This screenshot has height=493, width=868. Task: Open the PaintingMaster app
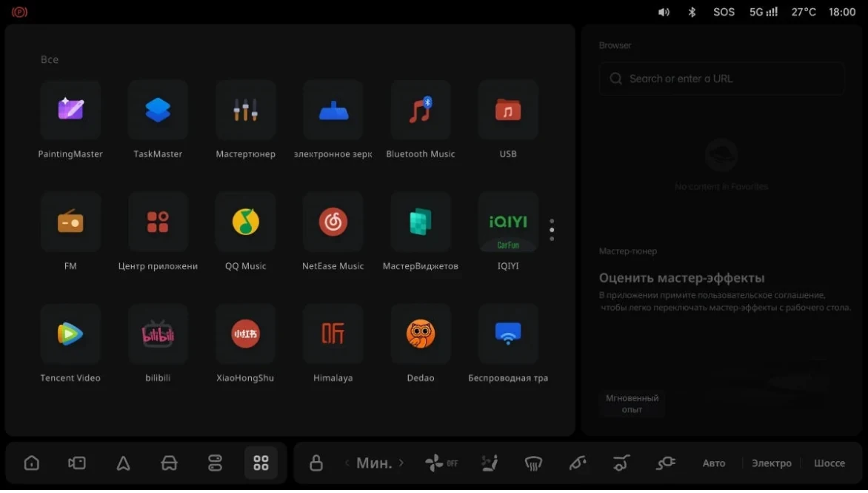tap(70, 110)
